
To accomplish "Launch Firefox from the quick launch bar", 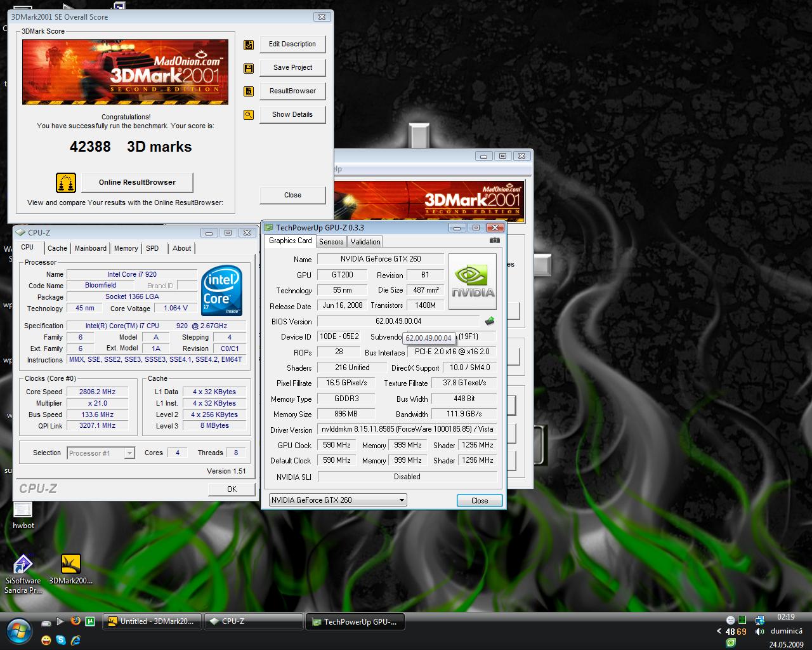I will coord(75,621).
